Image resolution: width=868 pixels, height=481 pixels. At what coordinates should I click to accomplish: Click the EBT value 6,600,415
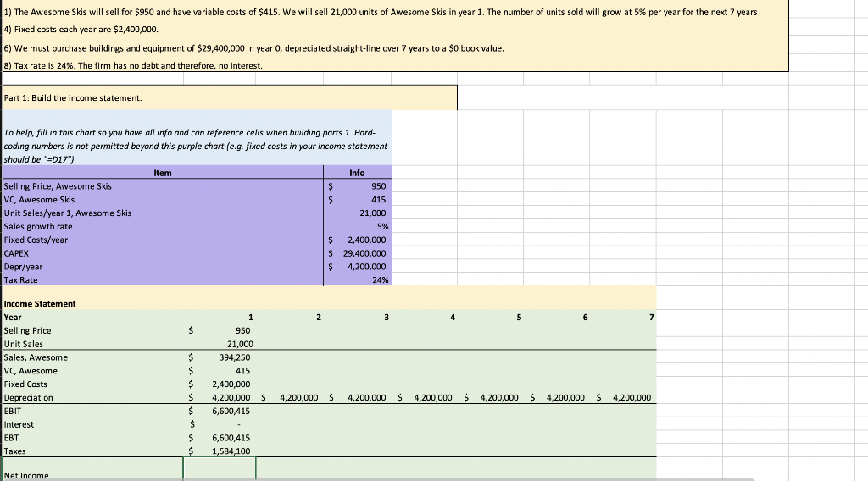coord(220,437)
